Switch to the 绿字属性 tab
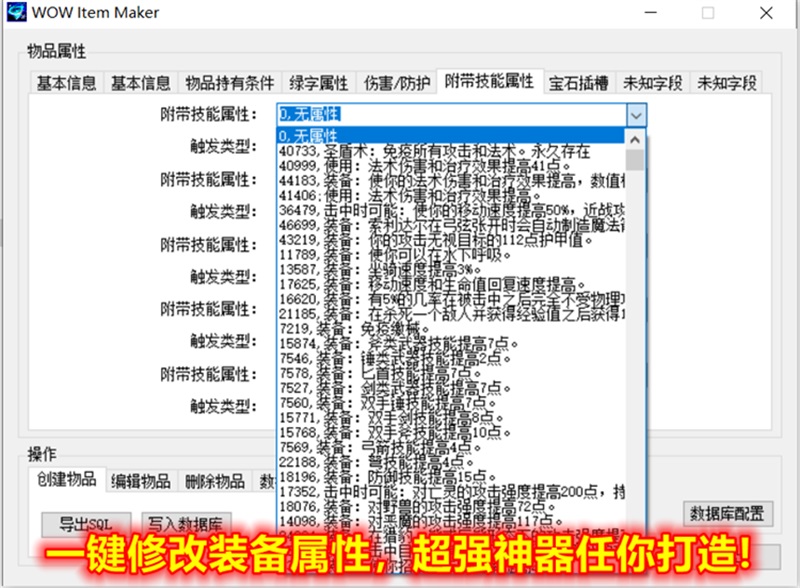Image resolution: width=800 pixels, height=588 pixels. [x=318, y=83]
